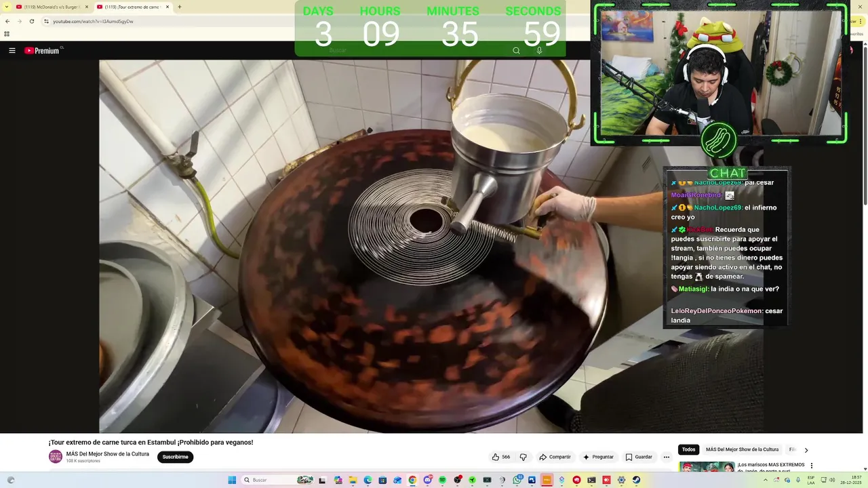868x488 pixels.
Task: Like the video with thumbs up
Action: tap(501, 457)
